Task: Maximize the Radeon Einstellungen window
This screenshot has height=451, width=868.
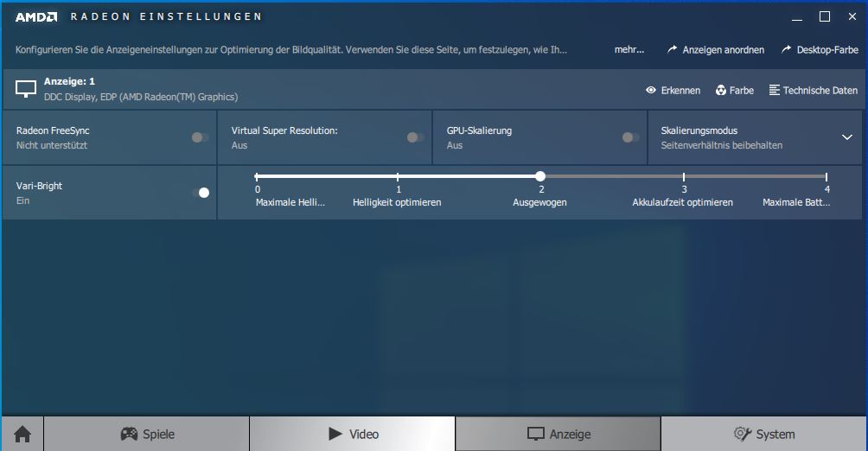Action: [825, 16]
